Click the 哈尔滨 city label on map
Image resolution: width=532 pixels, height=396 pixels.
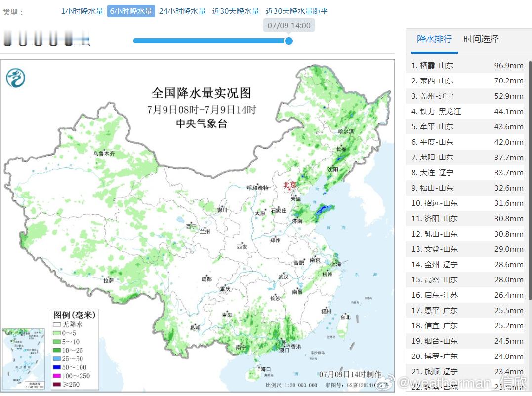tap(346, 131)
